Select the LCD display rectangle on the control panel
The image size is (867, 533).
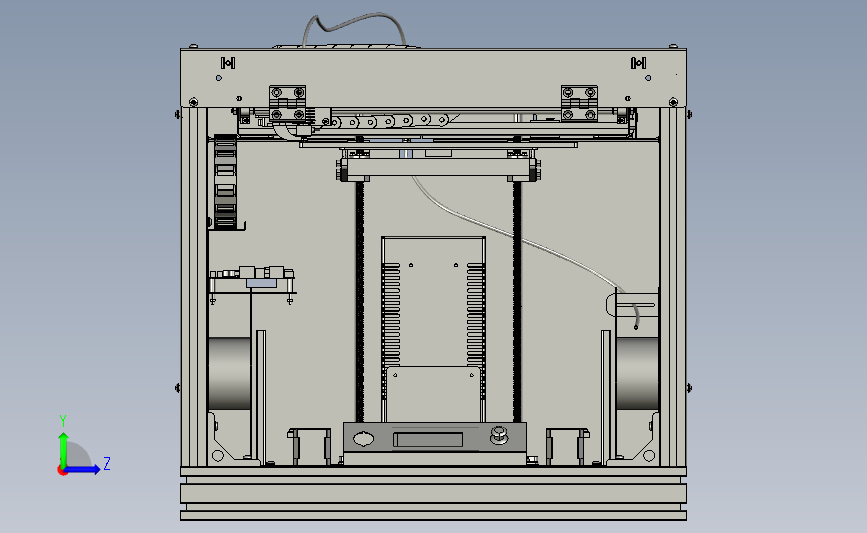[428, 440]
